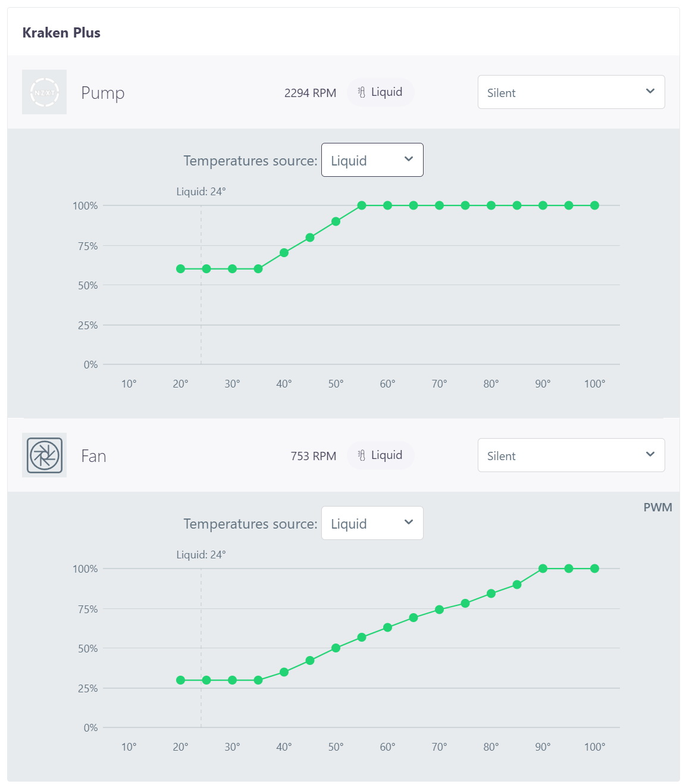Select pump curve point at 100°
Screen dimensions: 686x784
(594, 205)
